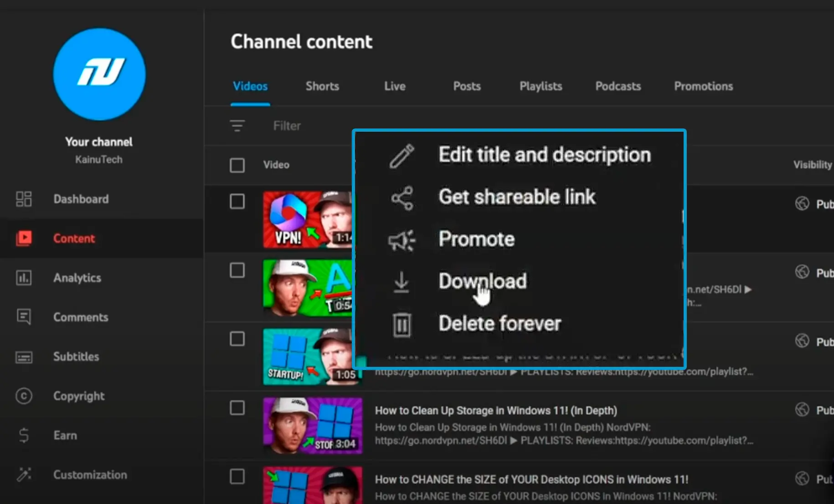Click the KainuTech channel avatar
The height and width of the screenshot is (504, 834).
tap(99, 74)
